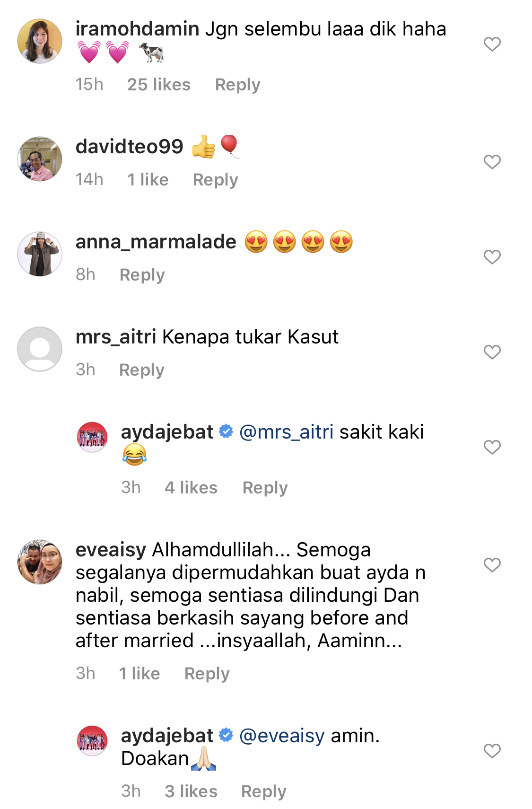Tap the heart icon beside mrs_aitri's comment

492,352
